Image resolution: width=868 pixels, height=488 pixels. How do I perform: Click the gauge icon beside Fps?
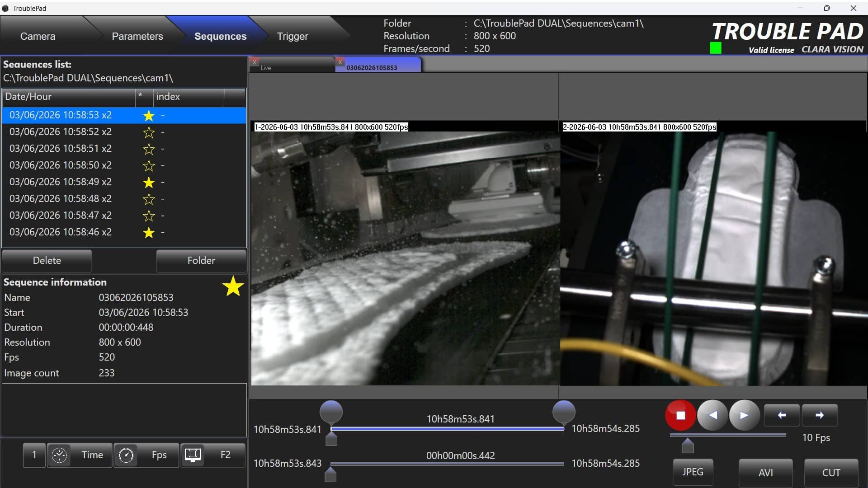(x=126, y=455)
